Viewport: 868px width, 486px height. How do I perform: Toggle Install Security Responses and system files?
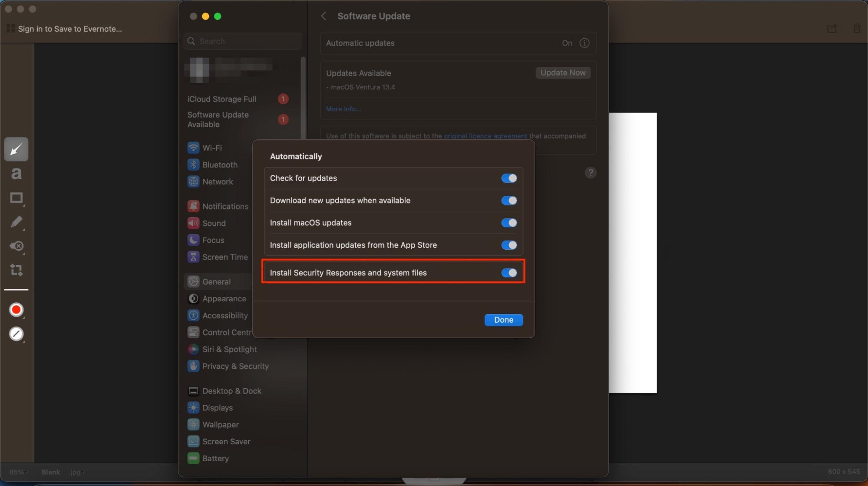click(509, 273)
